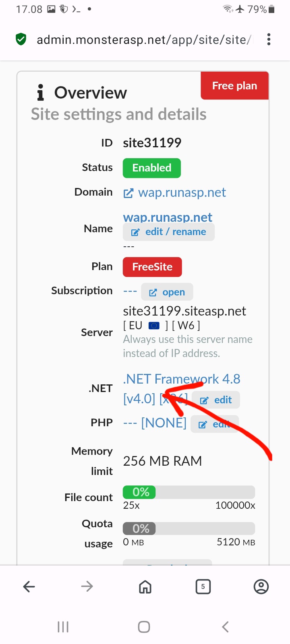Click the edit / rename button

[169, 232]
